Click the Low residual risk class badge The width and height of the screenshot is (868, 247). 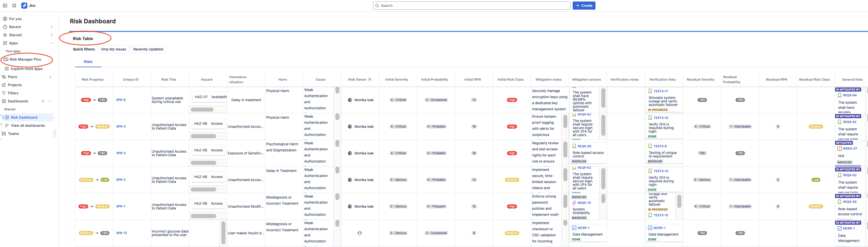point(816,180)
